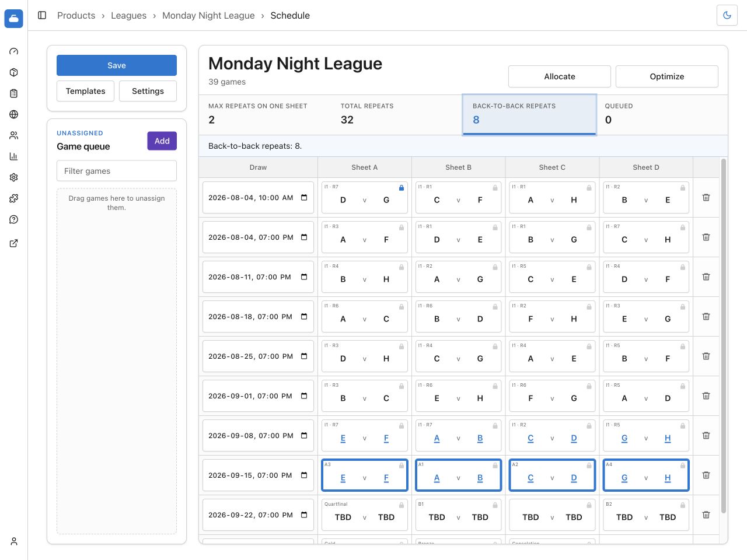
Task: Open the globe icon in sidebar
Action: coord(14,114)
